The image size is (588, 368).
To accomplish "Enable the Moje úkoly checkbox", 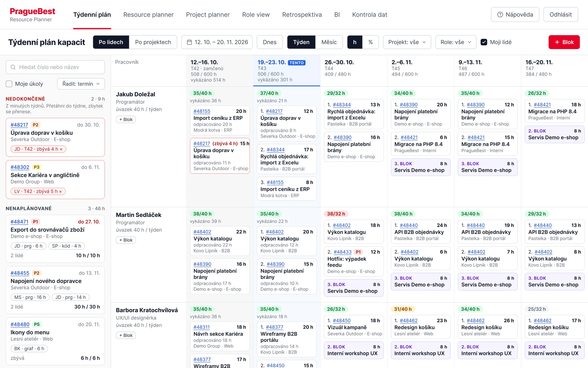I will click(x=9, y=84).
